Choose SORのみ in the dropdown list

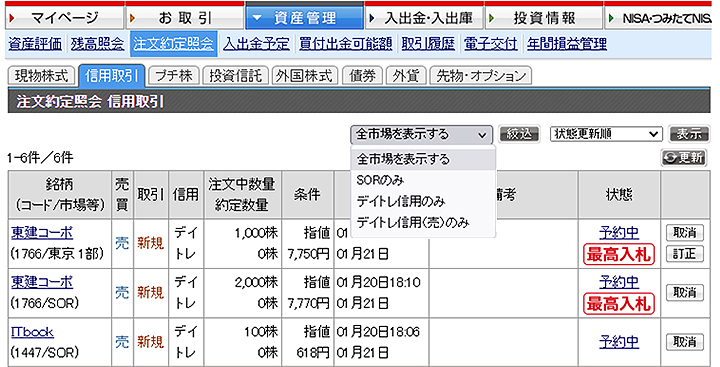click(423, 181)
